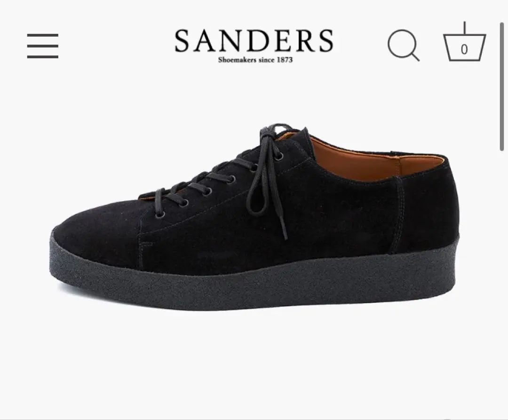Click the lowest lace eyelet on the shoe

[160, 214]
